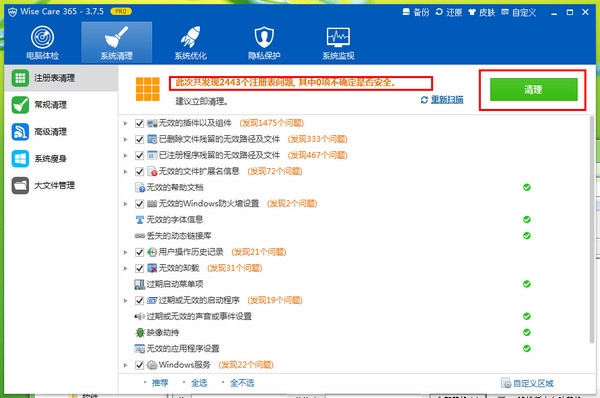The width and height of the screenshot is (600, 398).
Task: Click the 丢失的动态链接库 icon
Action: pos(140,236)
